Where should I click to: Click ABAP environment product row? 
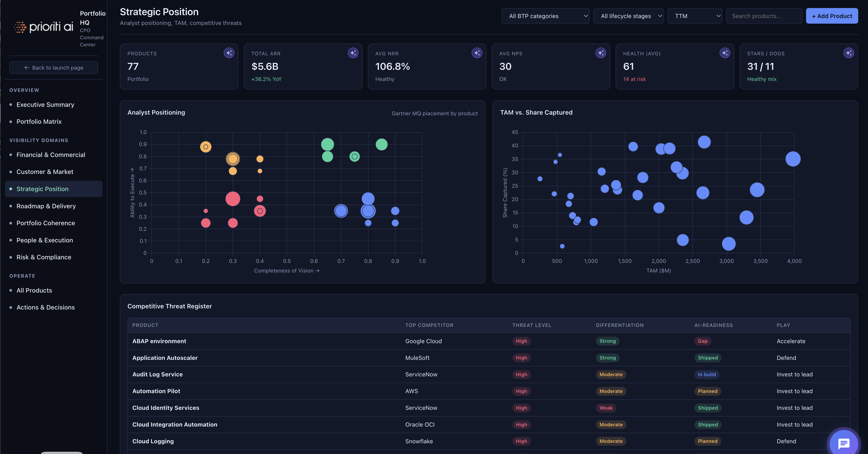click(x=489, y=341)
